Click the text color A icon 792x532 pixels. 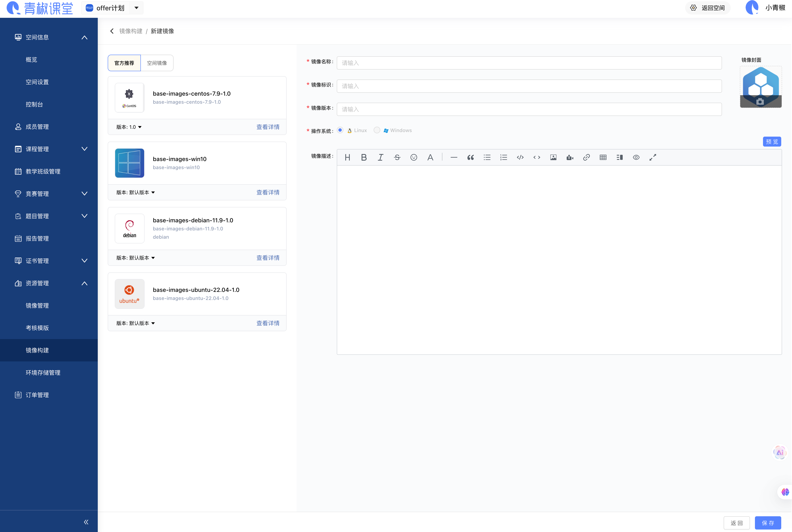[x=430, y=158]
